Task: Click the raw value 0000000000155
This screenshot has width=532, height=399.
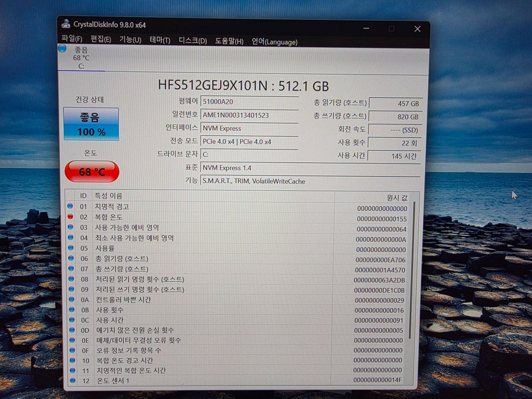Action: click(381, 219)
